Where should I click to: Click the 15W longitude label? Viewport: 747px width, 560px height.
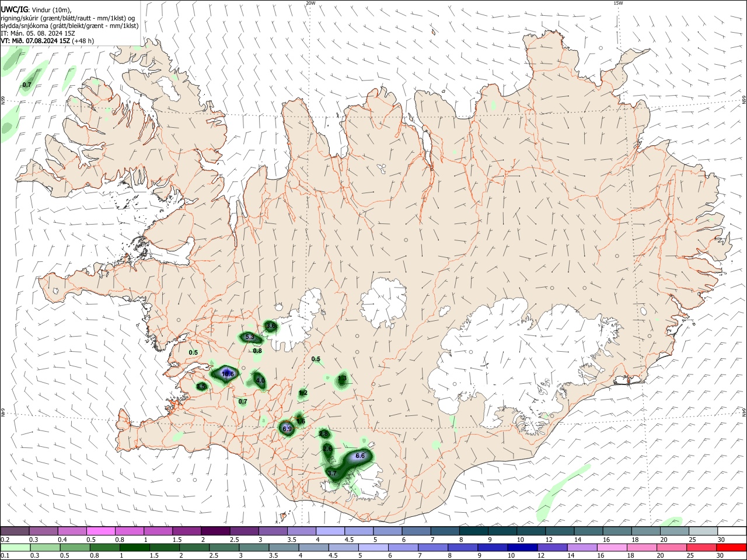618,3
